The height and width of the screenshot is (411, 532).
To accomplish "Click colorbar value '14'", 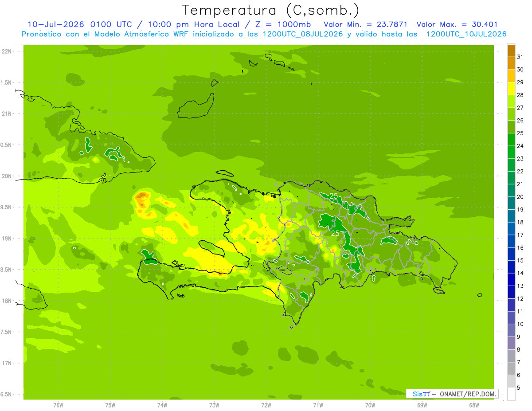I will pyautogui.click(x=520, y=273).
